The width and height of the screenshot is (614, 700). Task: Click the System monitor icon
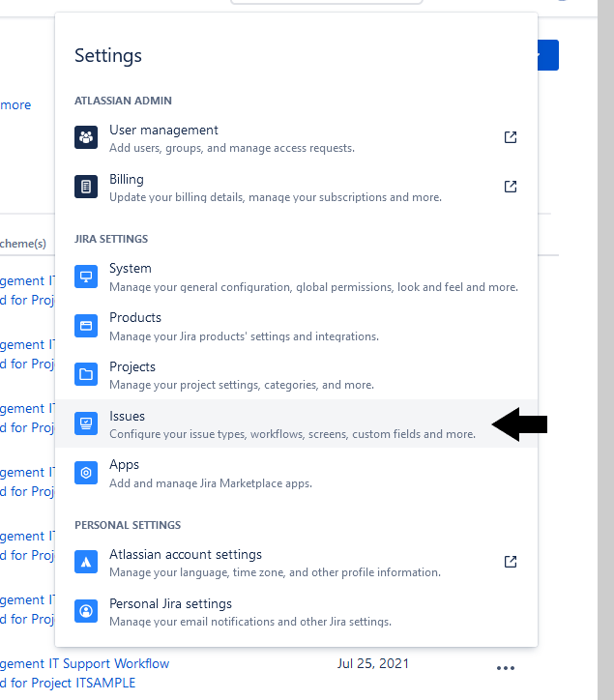tap(86, 277)
